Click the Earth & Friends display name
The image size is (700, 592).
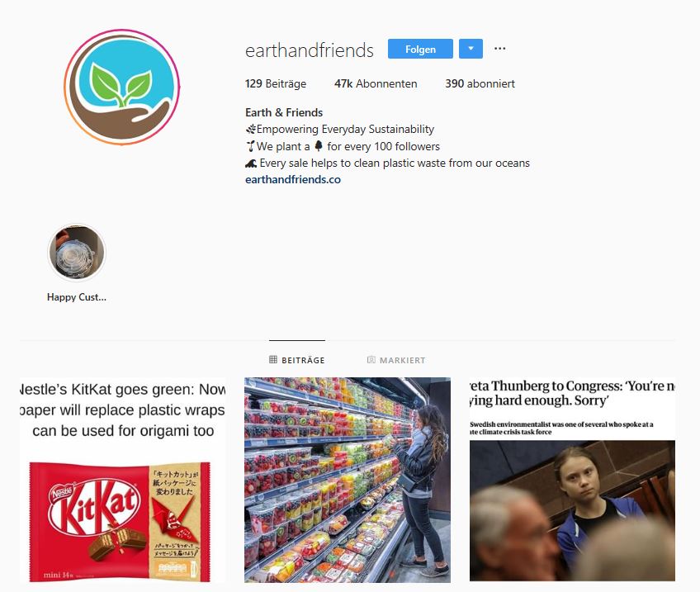(x=284, y=112)
